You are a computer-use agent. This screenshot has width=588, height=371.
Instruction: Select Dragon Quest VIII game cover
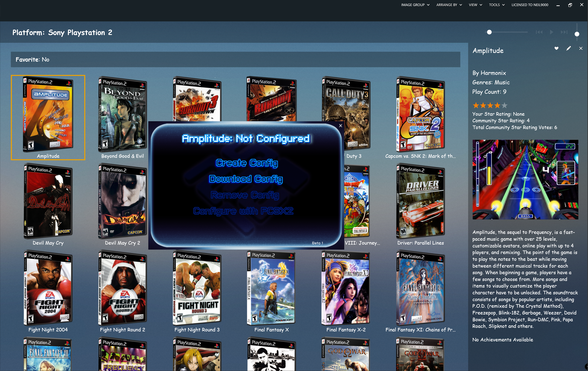click(x=357, y=201)
